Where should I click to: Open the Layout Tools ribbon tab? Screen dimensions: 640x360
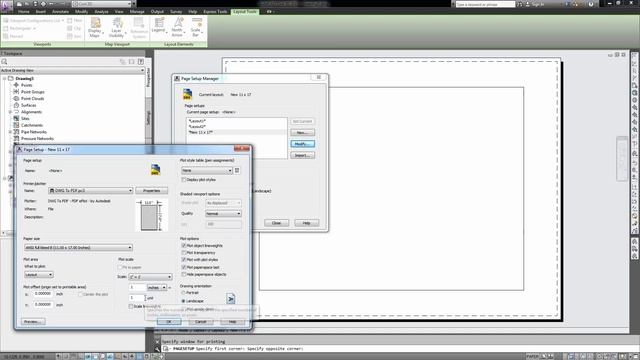tap(244, 12)
